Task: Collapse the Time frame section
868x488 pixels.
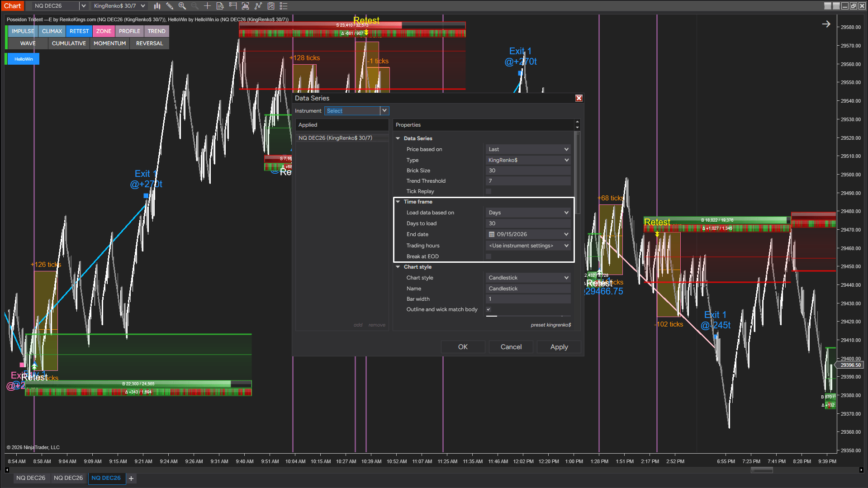Action: [x=398, y=202]
